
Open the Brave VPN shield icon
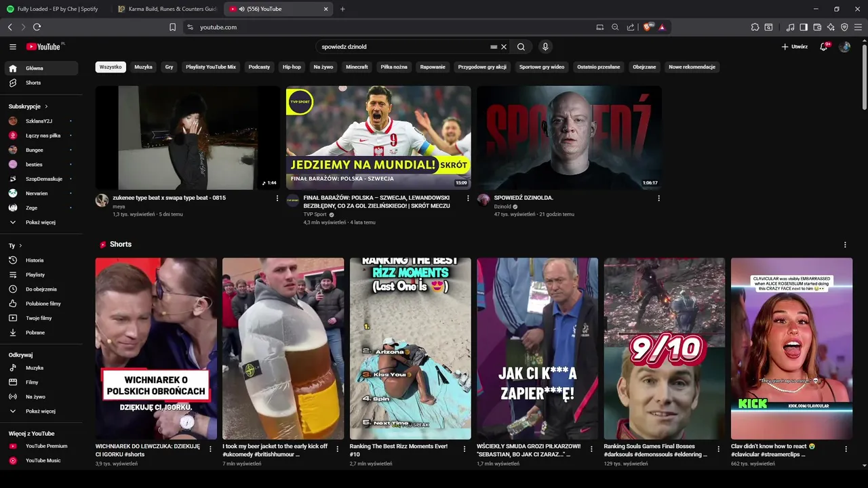844,27
